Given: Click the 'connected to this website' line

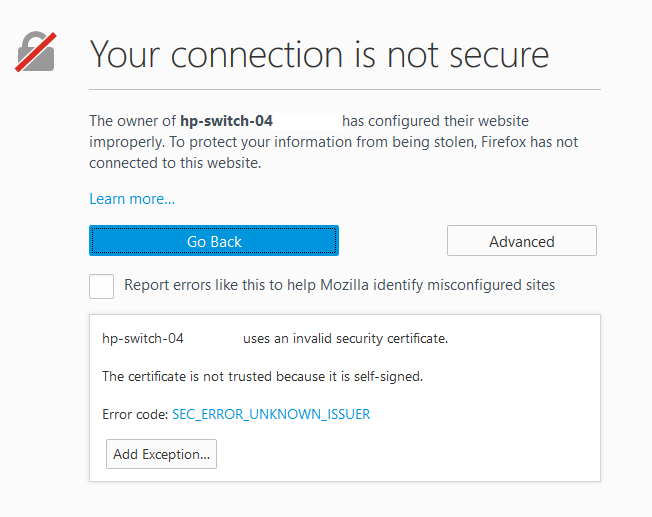Looking at the screenshot, I should pos(175,163).
